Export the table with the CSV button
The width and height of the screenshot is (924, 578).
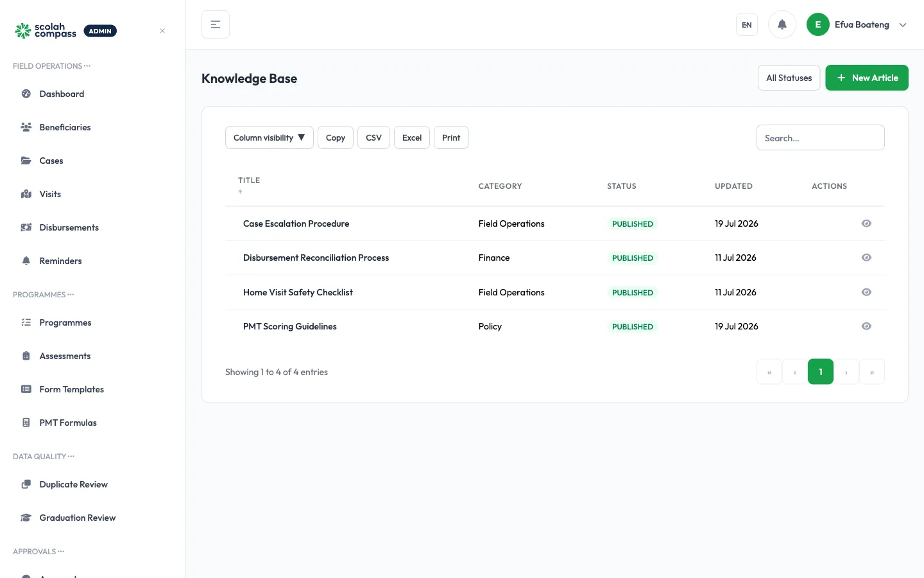pos(373,137)
